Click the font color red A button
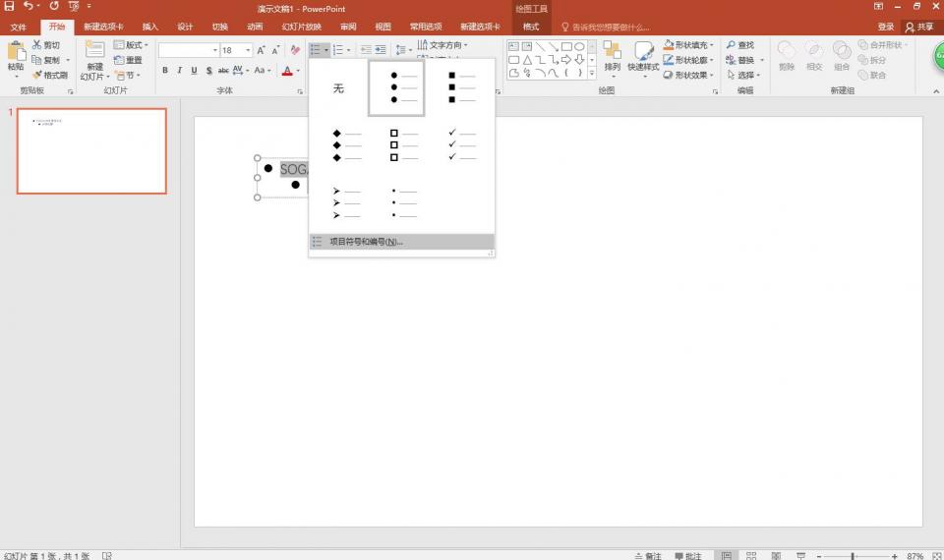Image resolution: width=944 pixels, height=560 pixels. coord(286,70)
